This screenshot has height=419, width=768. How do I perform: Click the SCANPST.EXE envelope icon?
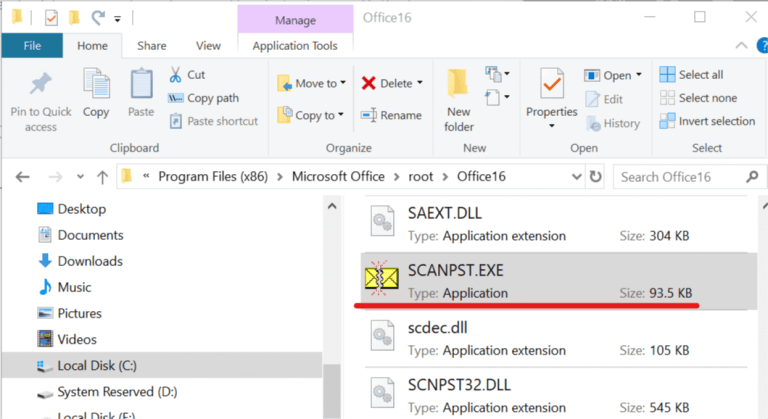382,278
